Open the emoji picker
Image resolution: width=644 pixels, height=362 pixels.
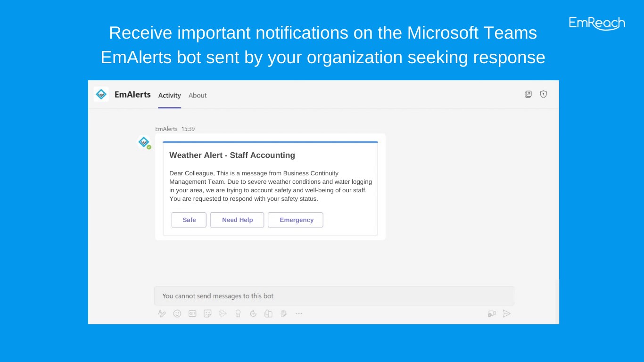pos(177,313)
